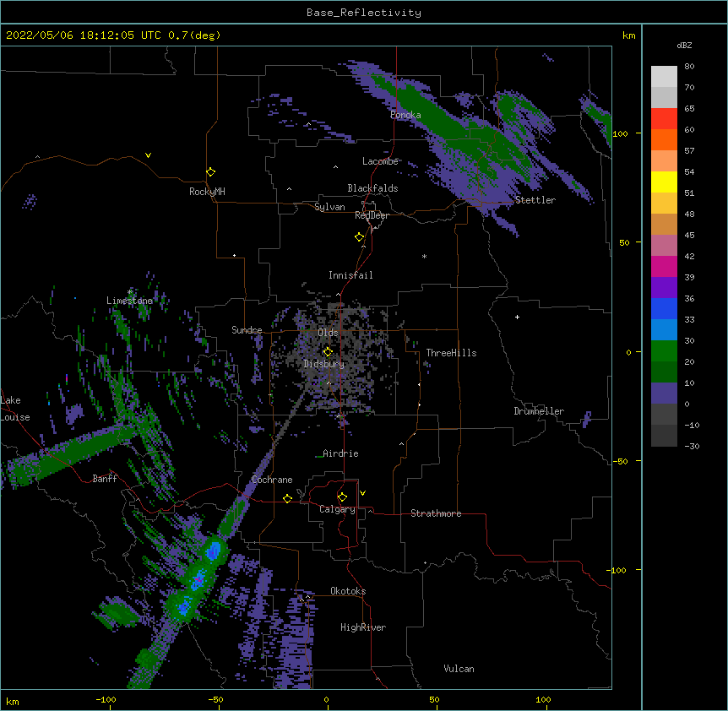Click the 50 tick on right axis

624,242
